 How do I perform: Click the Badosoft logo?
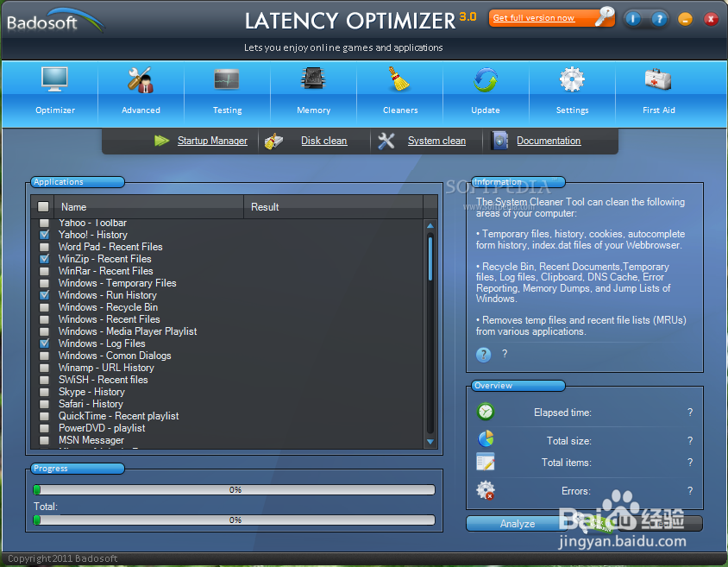tap(55, 21)
